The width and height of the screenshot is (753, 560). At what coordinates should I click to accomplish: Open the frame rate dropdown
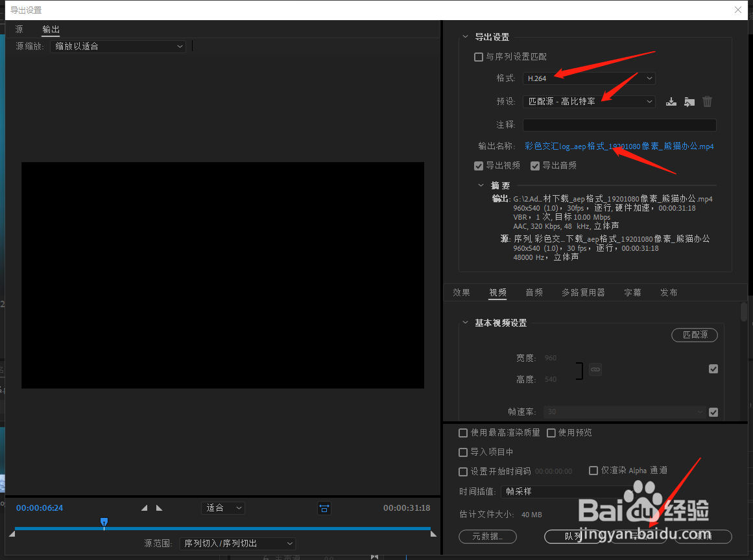coord(625,412)
